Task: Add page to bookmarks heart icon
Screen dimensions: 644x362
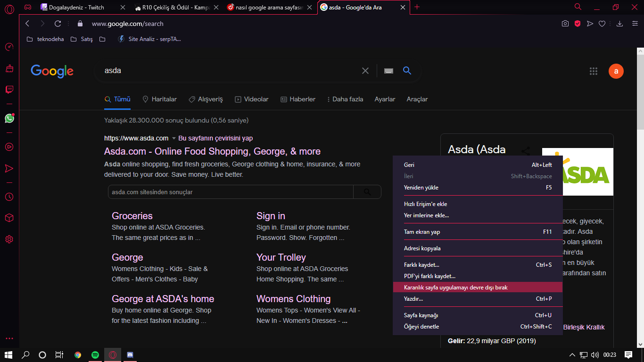Action: tap(602, 24)
